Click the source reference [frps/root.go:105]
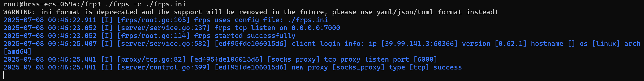Image resolution: width=644 pixels, height=81 pixels. point(154,20)
